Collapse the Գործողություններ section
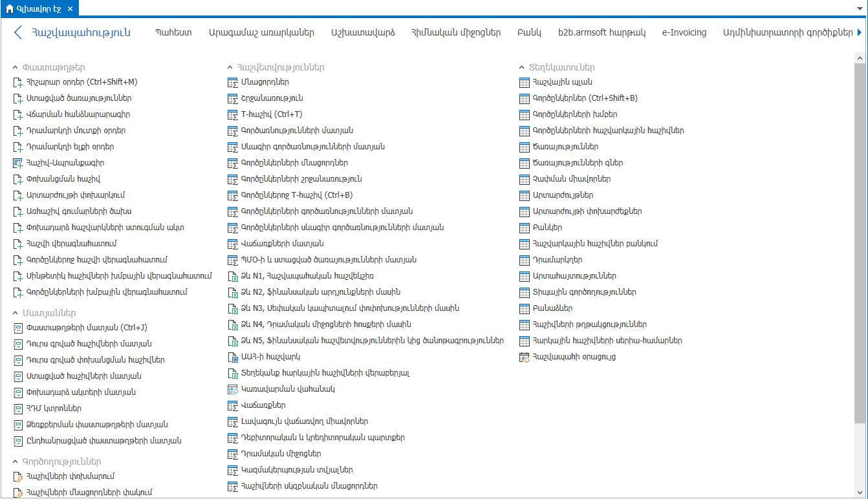Screen dimensions: 868x499 coord(16,462)
